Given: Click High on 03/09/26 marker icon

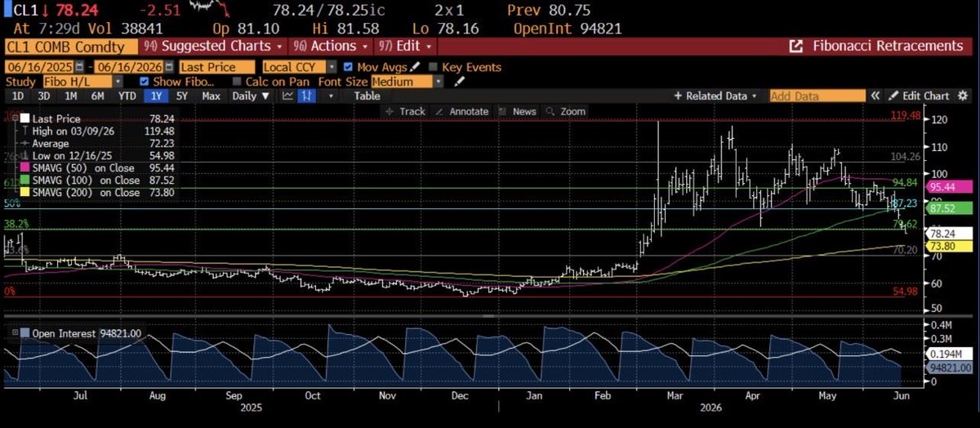Looking at the screenshot, I should pos(26,130).
